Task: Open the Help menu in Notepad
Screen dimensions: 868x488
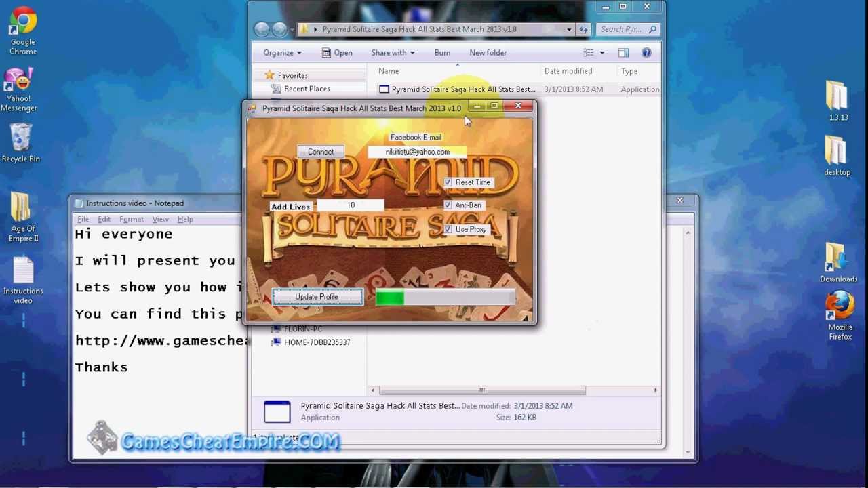Action: 185,220
